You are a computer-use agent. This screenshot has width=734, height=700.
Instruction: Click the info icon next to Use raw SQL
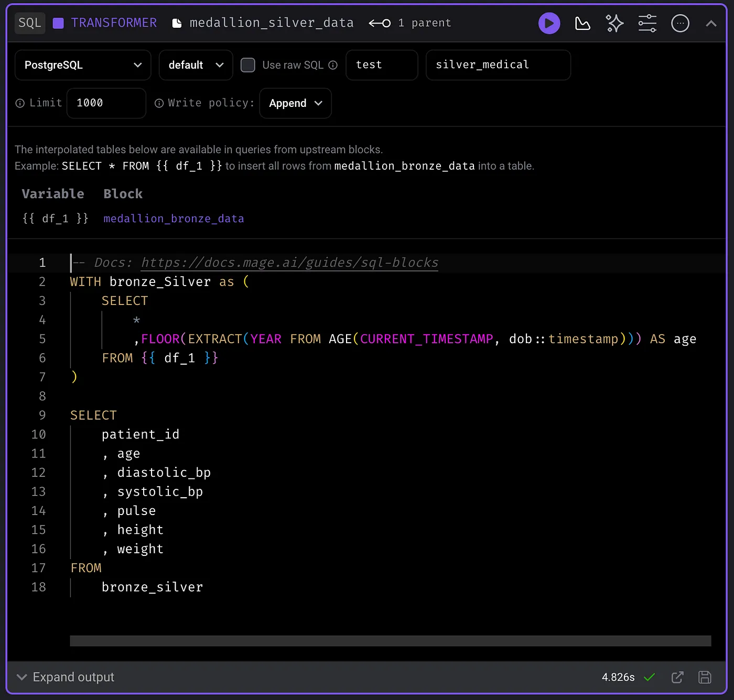coord(333,65)
